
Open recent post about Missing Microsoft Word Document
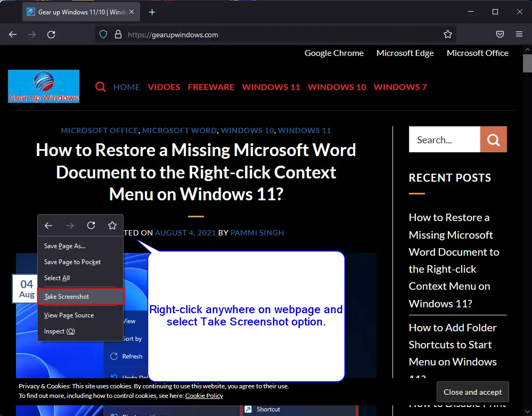[454, 260]
